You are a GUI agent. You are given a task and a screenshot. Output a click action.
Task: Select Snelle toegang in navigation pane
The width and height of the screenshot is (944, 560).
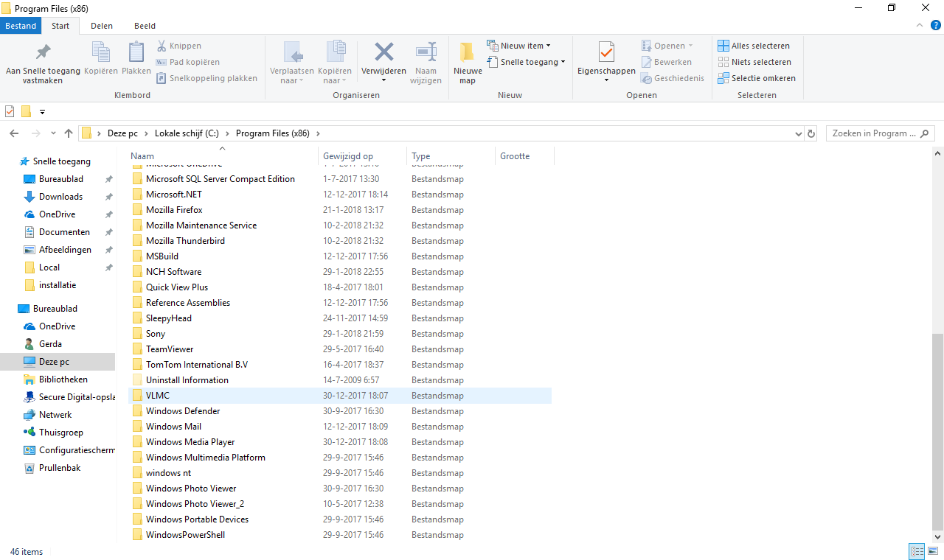[x=62, y=161]
